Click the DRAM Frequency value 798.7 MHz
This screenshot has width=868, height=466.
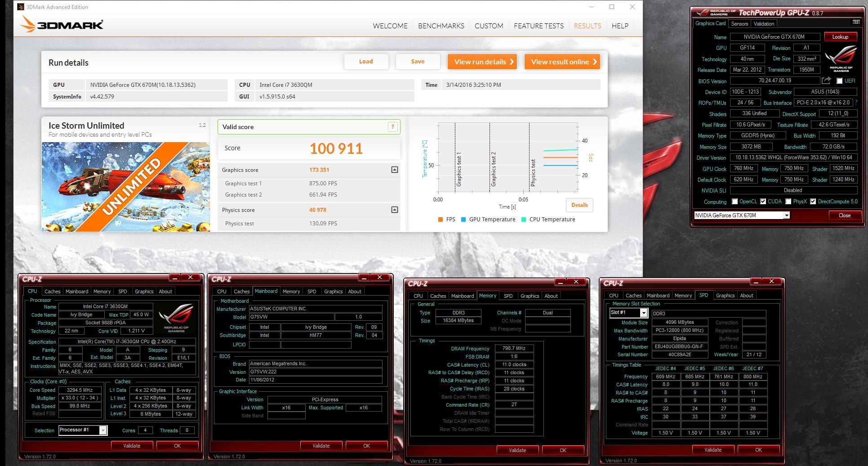point(514,348)
